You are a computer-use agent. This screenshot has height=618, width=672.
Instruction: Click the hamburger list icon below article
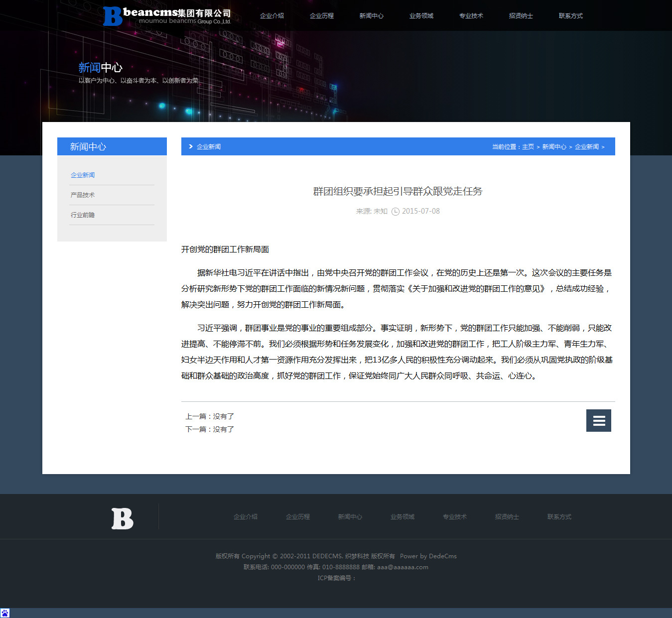[598, 421]
